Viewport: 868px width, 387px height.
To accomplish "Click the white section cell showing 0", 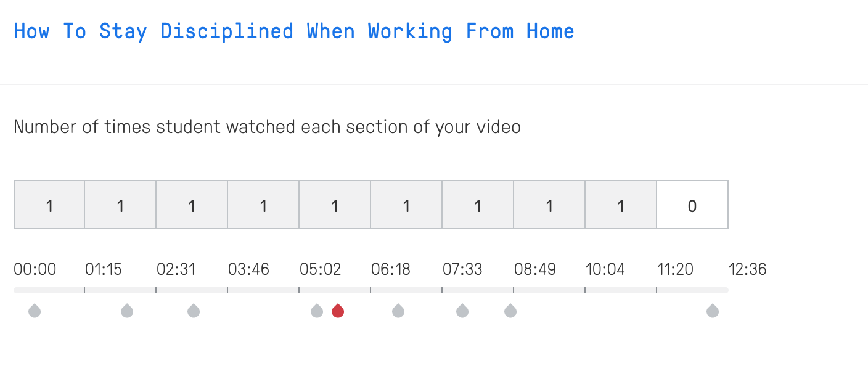I will pos(692,205).
